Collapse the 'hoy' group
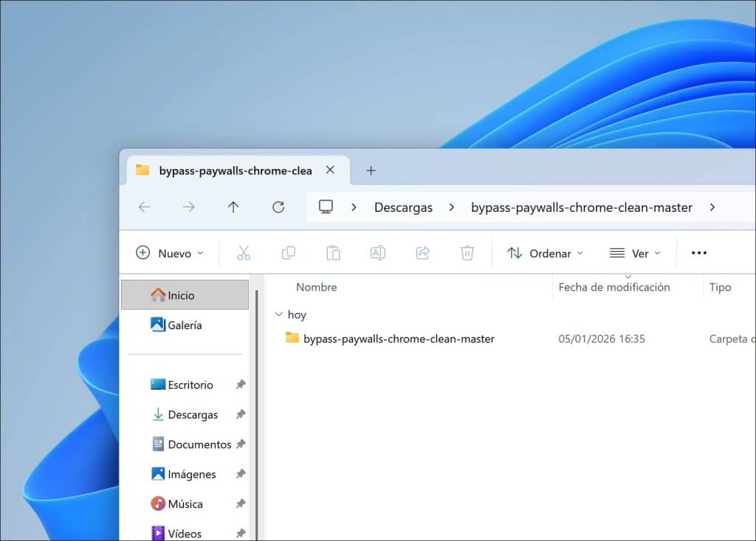This screenshot has height=541, width=756. tap(278, 314)
